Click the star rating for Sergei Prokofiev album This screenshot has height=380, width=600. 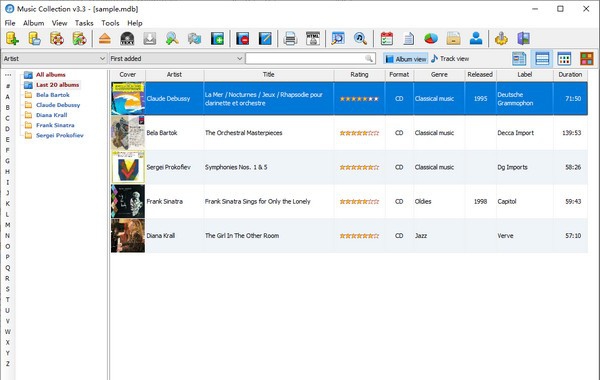point(359,167)
